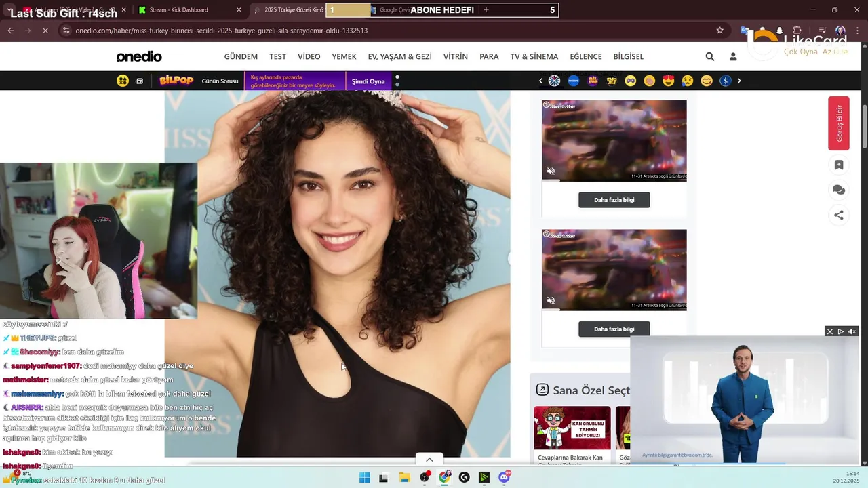Stop page loading with the X button
The image size is (868, 488).
45,30
